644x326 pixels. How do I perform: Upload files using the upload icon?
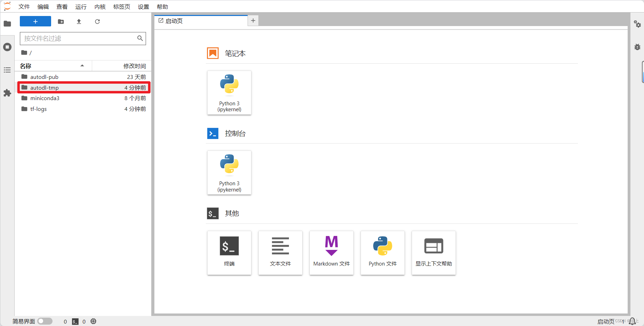(x=79, y=22)
